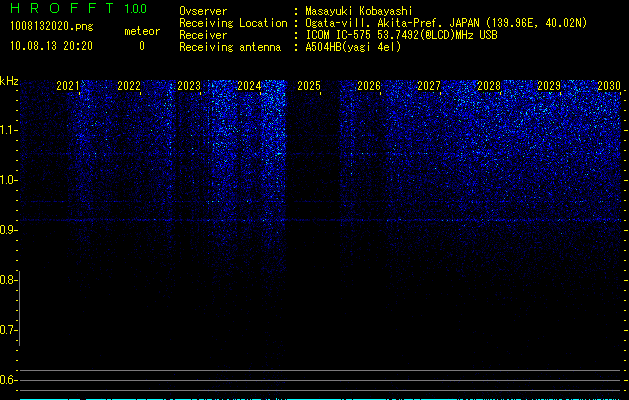Image resolution: width=629 pixels, height=400 pixels.
Task: Click the 1.1 frequency axis label
Action: (8, 130)
